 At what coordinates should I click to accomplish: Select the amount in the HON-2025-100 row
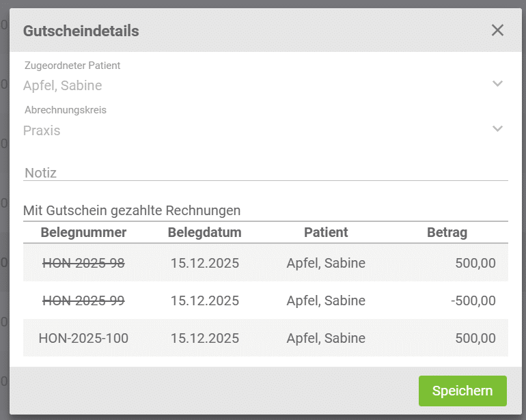click(x=475, y=338)
